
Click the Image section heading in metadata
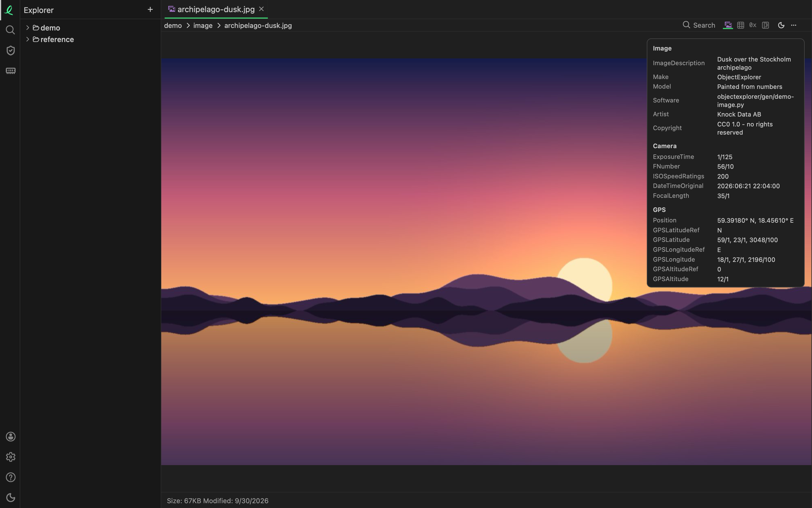[662, 48]
